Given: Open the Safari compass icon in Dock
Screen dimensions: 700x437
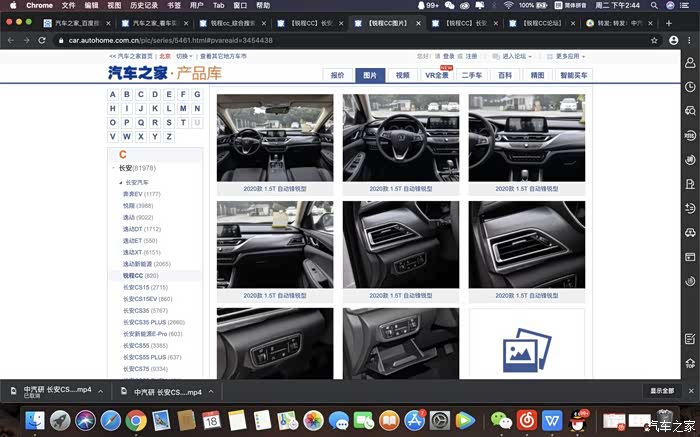Looking at the screenshot, I should click(x=111, y=420).
